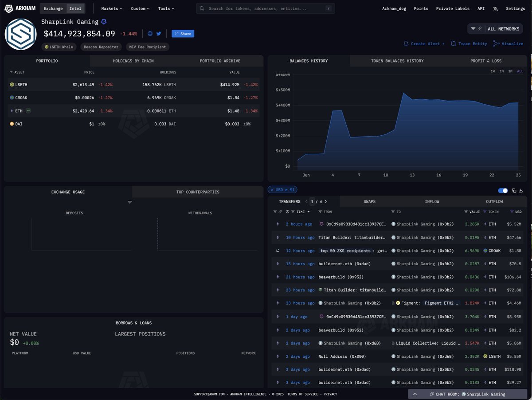Open the USD column filter icon
The image size is (532, 400).
(512, 212)
